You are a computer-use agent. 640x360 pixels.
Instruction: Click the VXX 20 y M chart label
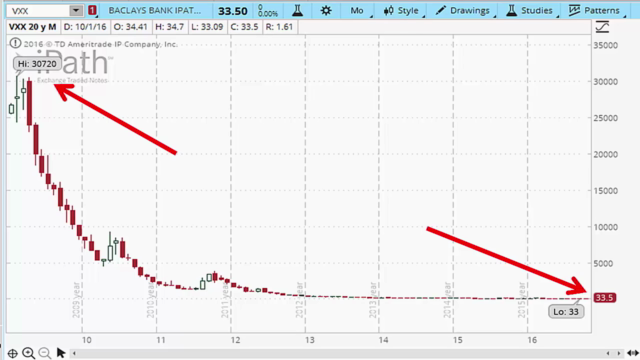(33, 27)
